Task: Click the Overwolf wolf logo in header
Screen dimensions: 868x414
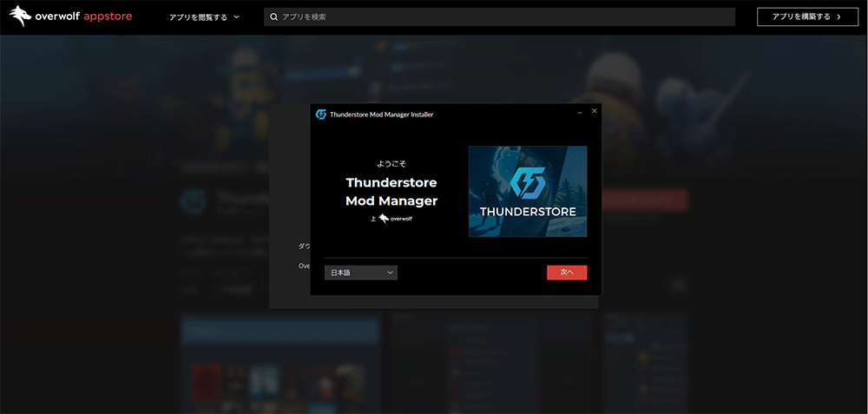Action: click(x=21, y=16)
